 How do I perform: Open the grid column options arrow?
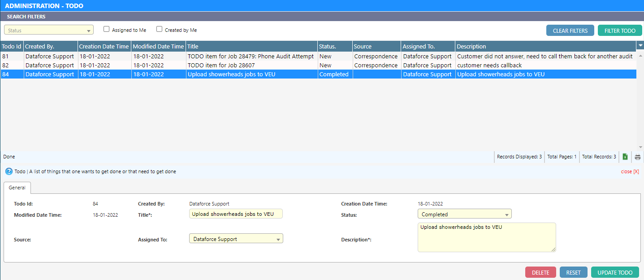(x=640, y=46)
